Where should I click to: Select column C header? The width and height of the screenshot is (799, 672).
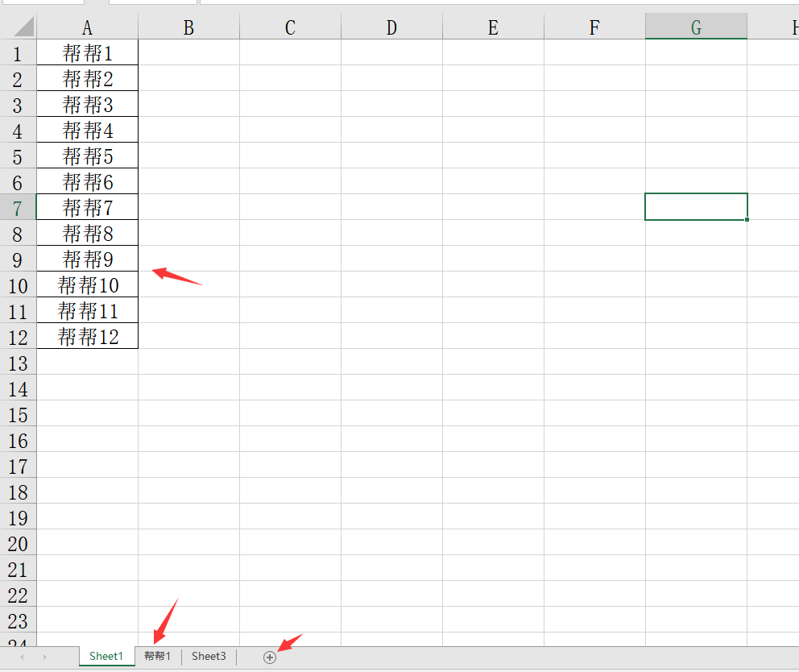point(290,27)
